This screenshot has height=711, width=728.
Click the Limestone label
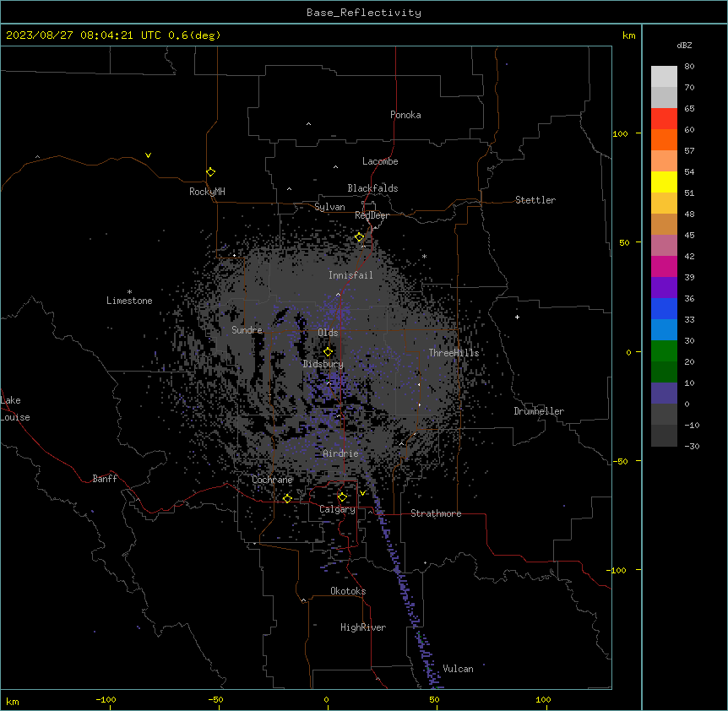tap(129, 301)
